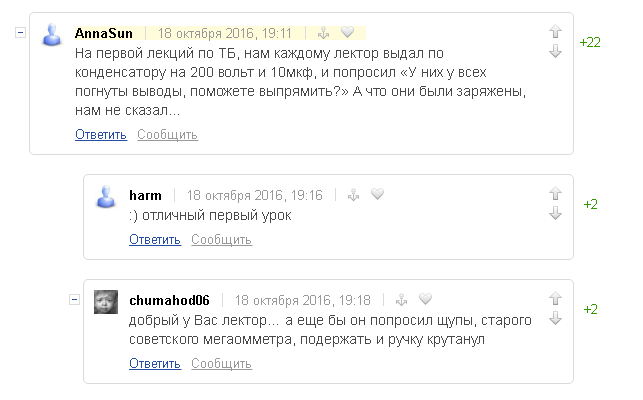Upvote chumahod06's comment
Image resolution: width=643 pixels, height=400 pixels.
click(555, 299)
